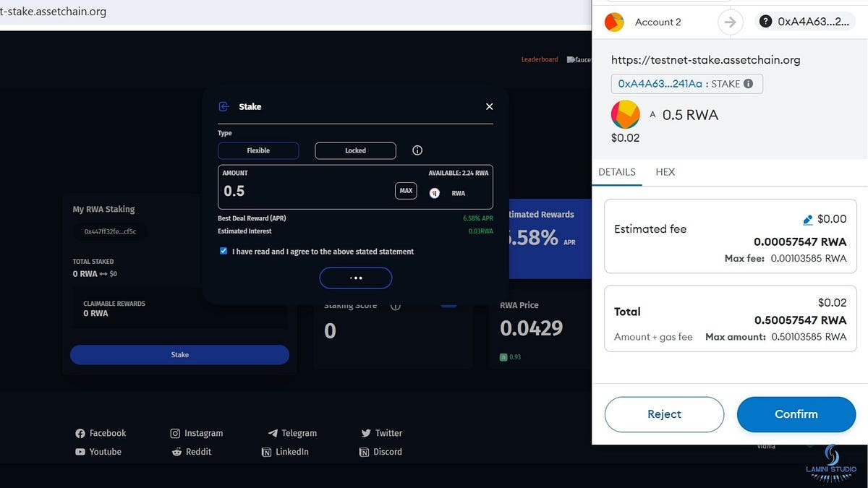Open the Youtube footer link
This screenshot has width=868, height=488.
(x=98, y=452)
